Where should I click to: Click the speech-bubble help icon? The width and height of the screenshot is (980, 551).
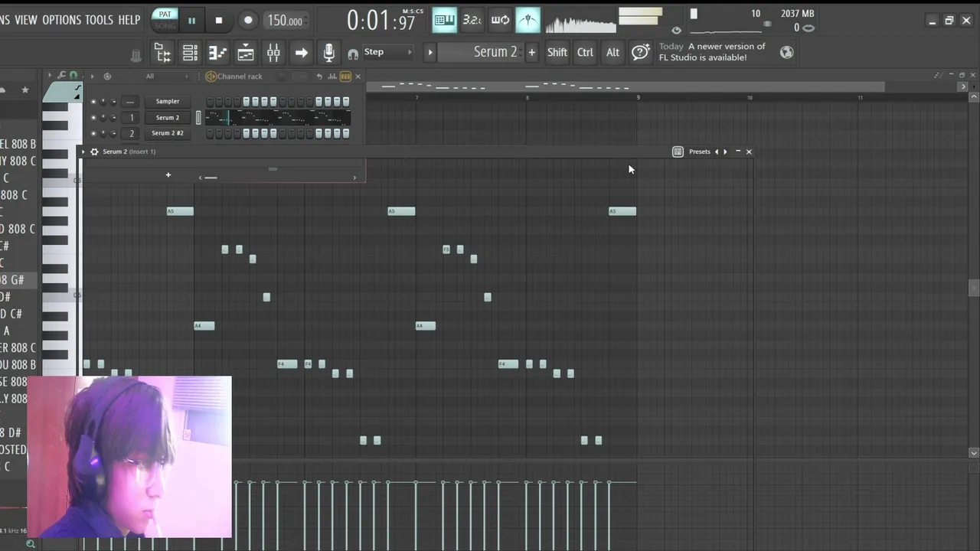[x=640, y=52]
